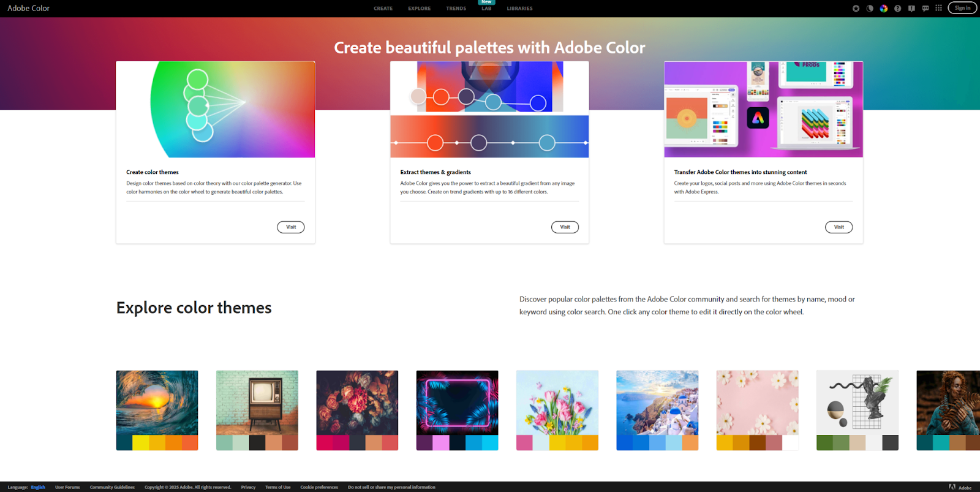Open Privacy footer link

pos(248,487)
